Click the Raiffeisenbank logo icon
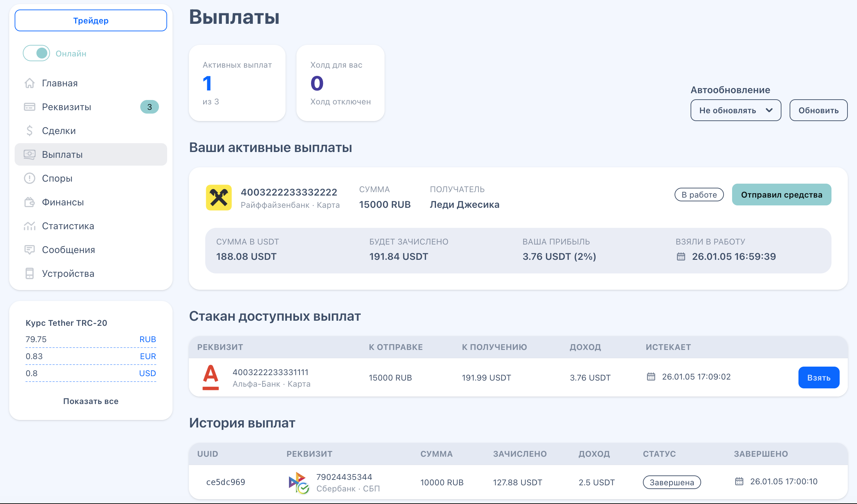 click(219, 198)
